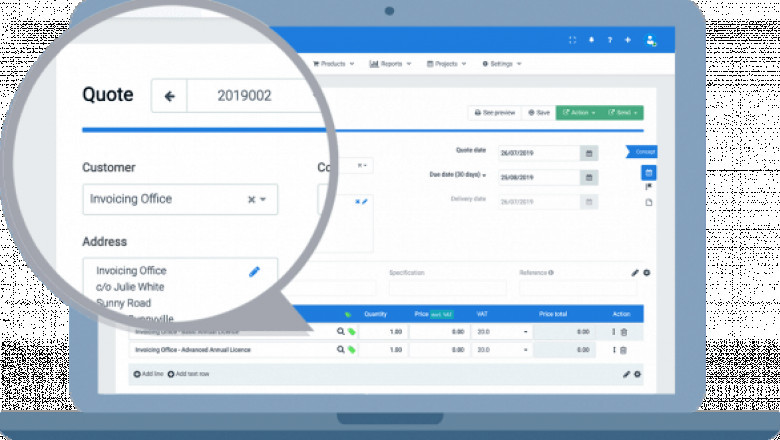The image size is (780, 440).
Task: Clear the Customer selection with X
Action: pos(252,199)
